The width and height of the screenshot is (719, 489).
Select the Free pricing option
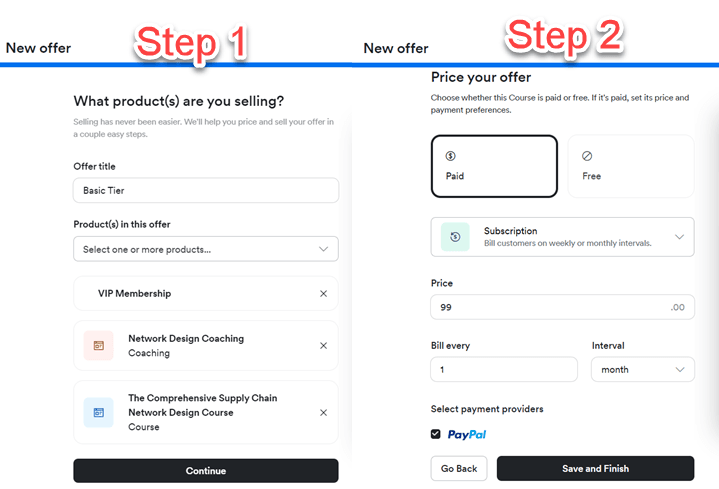(630, 166)
